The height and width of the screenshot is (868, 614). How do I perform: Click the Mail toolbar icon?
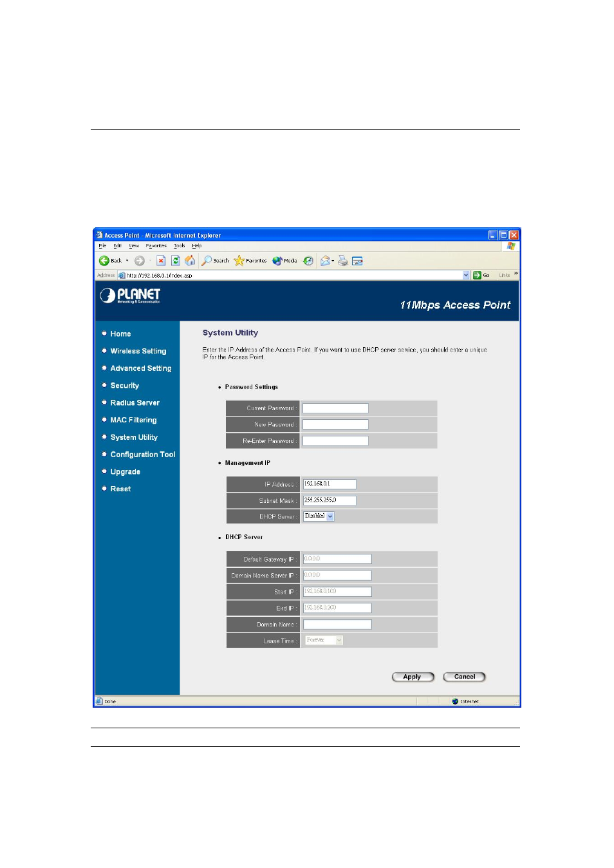326,261
